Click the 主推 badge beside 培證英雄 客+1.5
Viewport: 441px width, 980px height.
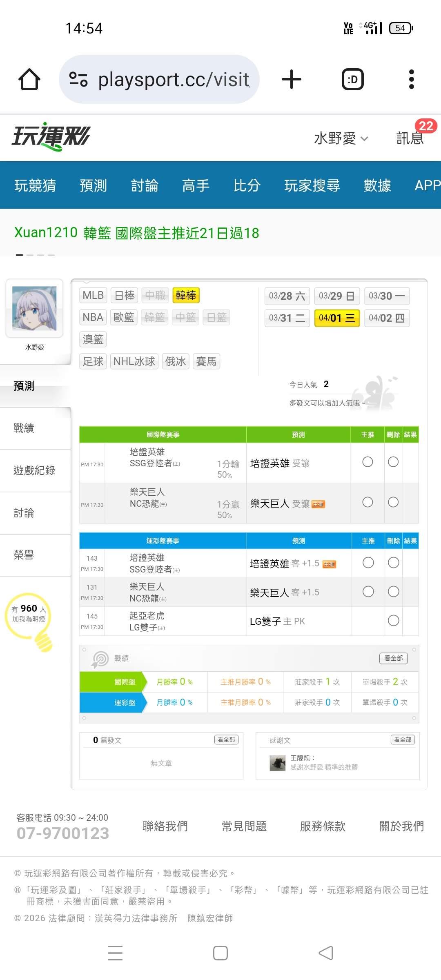point(329,564)
